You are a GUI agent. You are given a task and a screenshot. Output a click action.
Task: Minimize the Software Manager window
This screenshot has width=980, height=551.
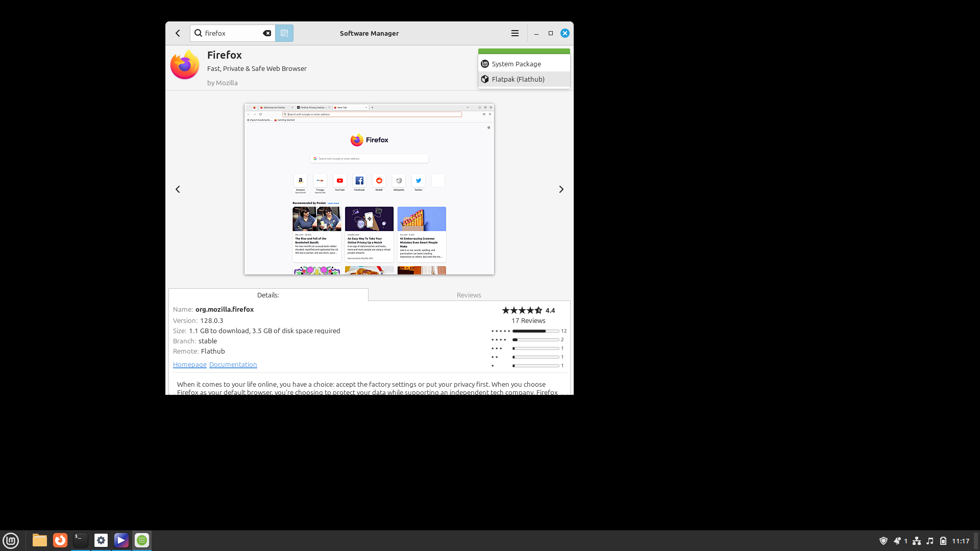click(x=536, y=33)
